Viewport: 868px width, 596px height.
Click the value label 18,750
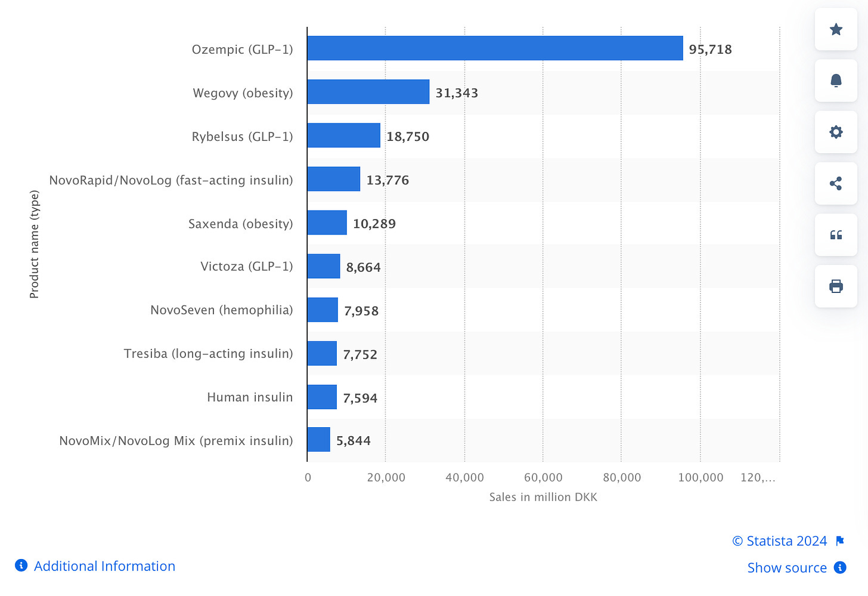pyautogui.click(x=408, y=137)
